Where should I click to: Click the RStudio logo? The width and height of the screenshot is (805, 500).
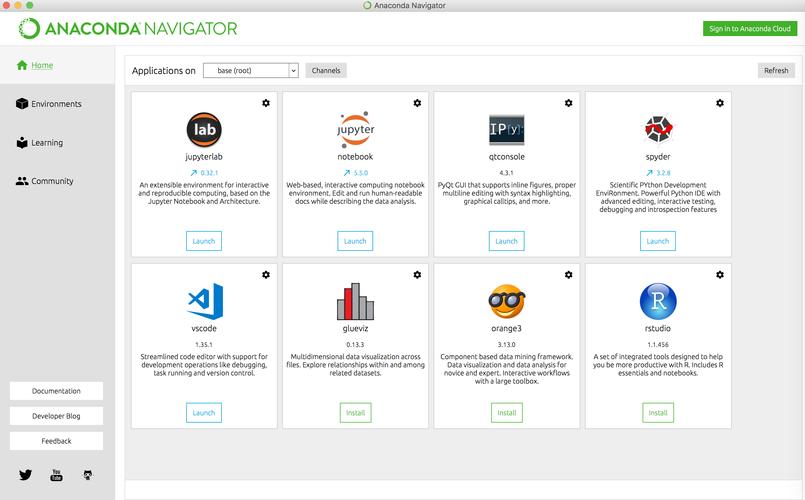[x=658, y=301]
